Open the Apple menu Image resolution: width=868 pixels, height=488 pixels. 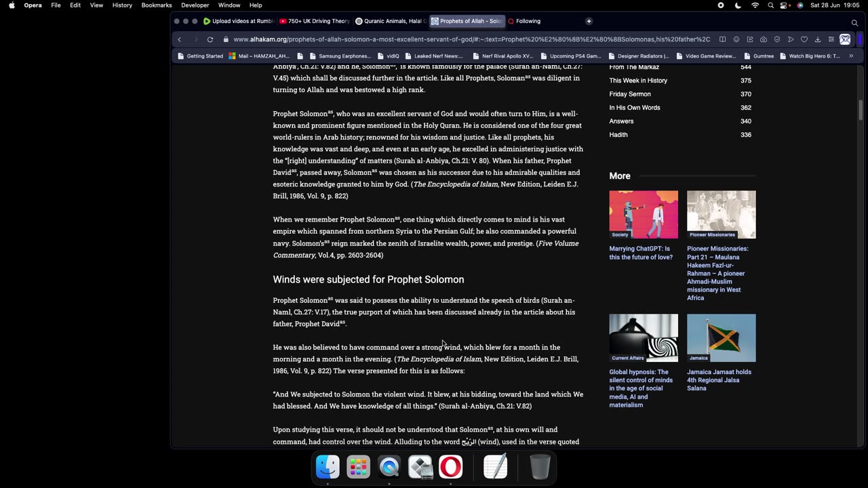point(12,5)
